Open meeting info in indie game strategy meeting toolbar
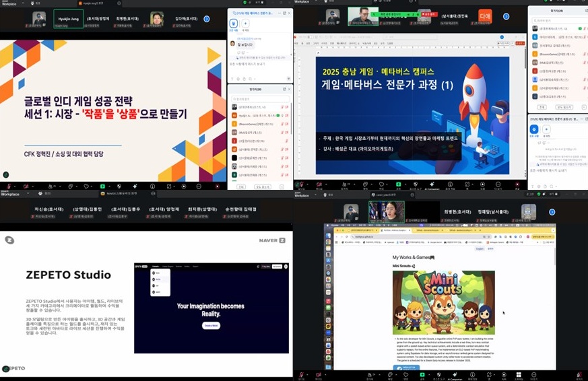This screenshot has width=588, height=381. (x=152, y=186)
